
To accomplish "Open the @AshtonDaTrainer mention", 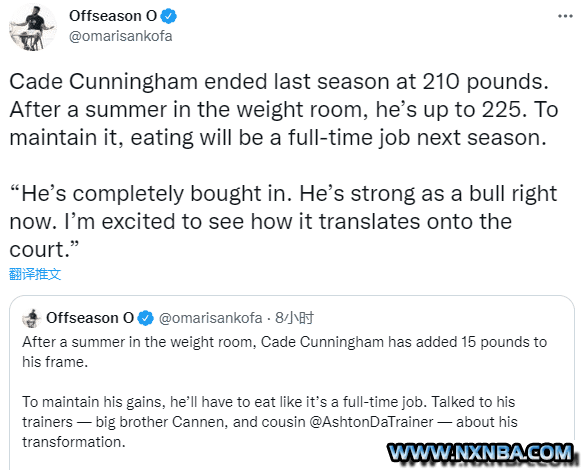I will coord(371,422).
